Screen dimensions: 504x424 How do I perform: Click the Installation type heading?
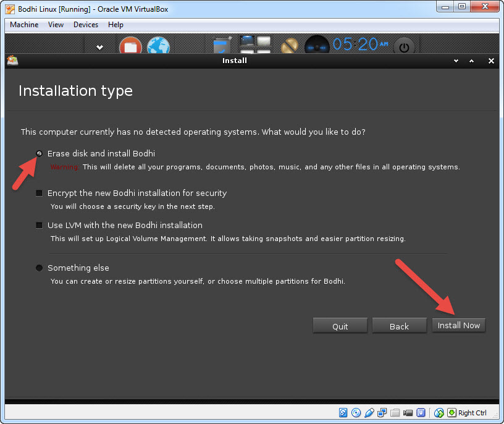pyautogui.click(x=75, y=91)
